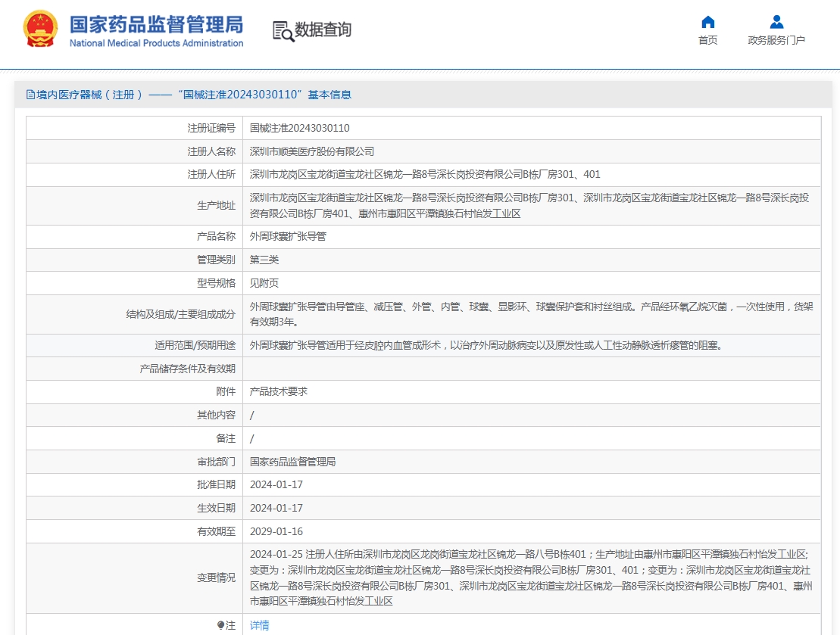The height and width of the screenshot is (635, 840).
Task: Click the 备注 row label
Action: point(226,438)
